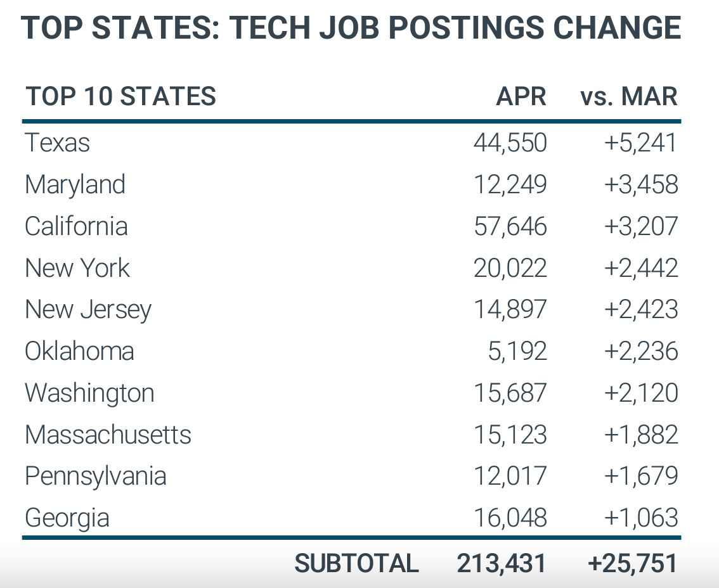Image resolution: width=719 pixels, height=588 pixels.
Task: Click the vs. MAR column header
Action: pos(629,96)
